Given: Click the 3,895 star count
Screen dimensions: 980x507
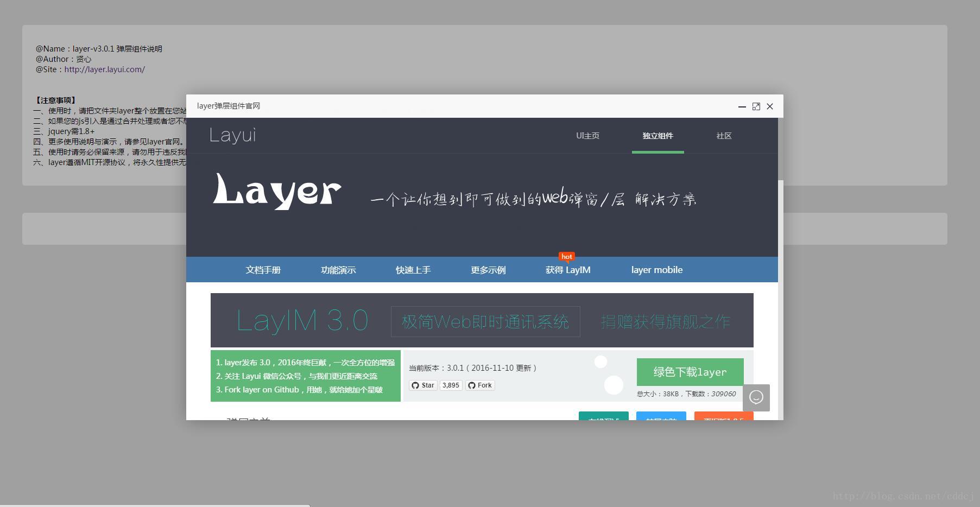Looking at the screenshot, I should pos(451,385).
